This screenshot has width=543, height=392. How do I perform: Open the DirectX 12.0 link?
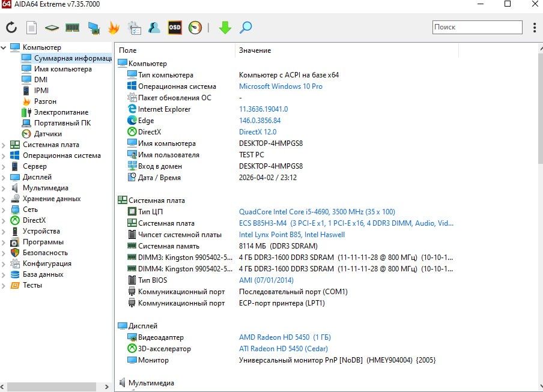click(258, 132)
